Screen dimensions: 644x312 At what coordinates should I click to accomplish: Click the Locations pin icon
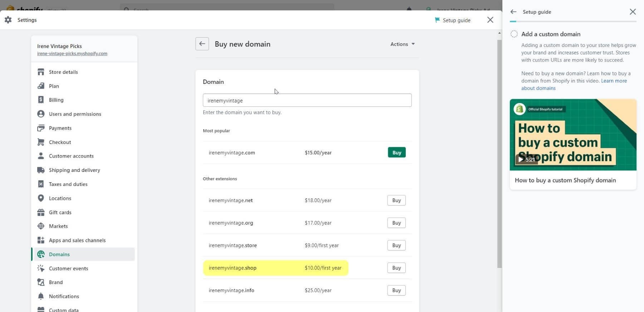click(41, 198)
